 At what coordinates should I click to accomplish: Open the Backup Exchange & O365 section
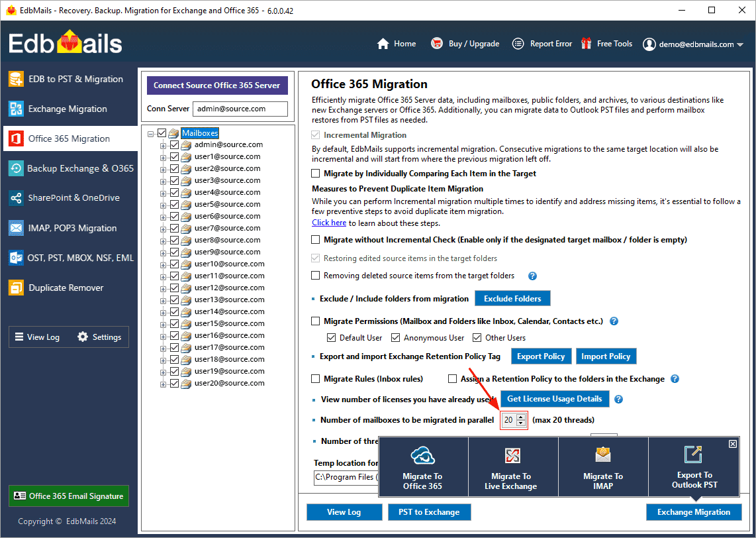pyautogui.click(x=71, y=168)
